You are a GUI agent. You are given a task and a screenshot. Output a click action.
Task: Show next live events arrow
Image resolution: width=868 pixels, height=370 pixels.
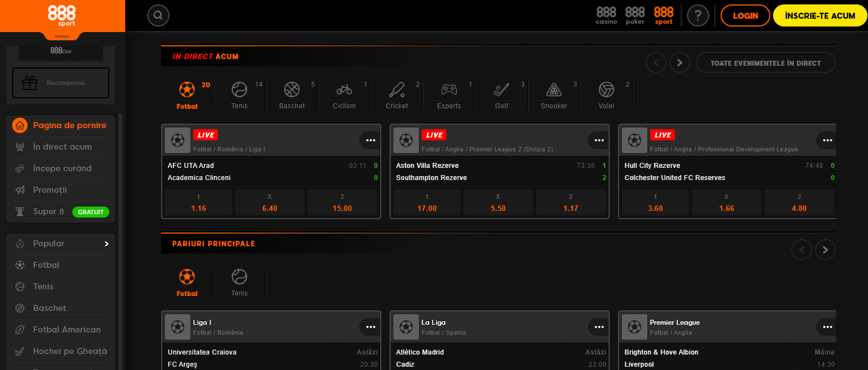point(680,63)
